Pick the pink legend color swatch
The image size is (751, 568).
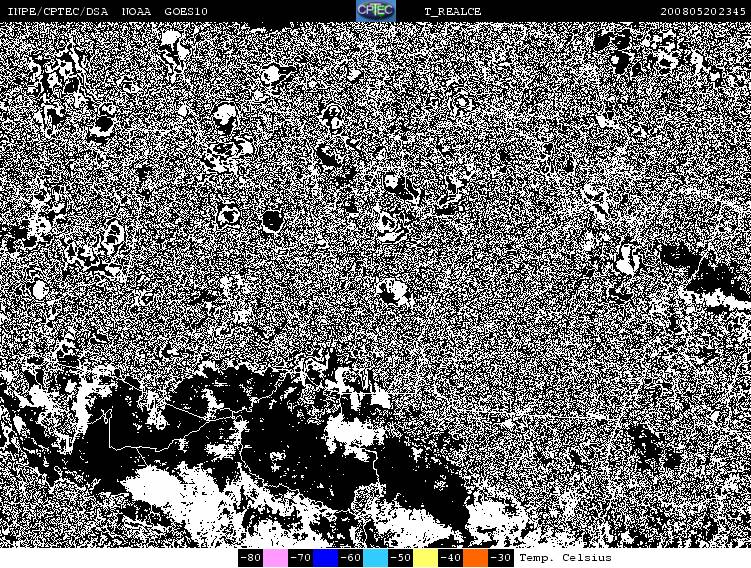(275, 558)
